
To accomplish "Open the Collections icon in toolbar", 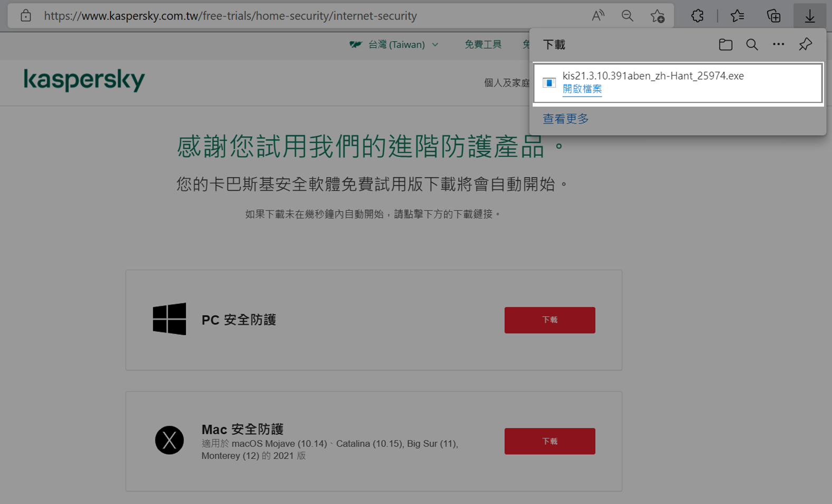I will tap(773, 16).
